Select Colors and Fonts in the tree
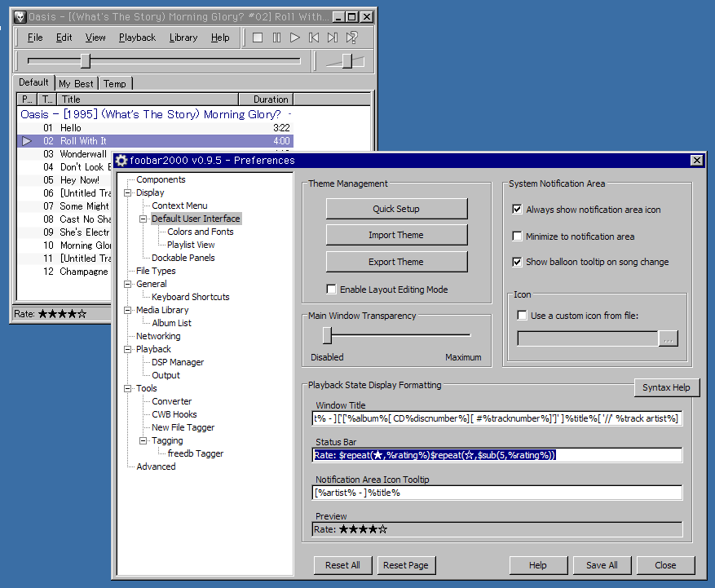This screenshot has width=715, height=588. click(x=201, y=232)
